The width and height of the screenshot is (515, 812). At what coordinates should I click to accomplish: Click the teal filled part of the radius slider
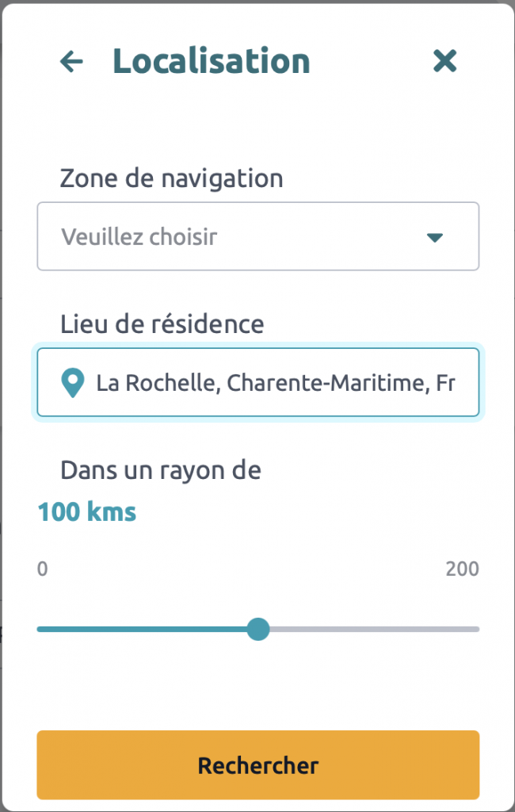[x=143, y=630]
